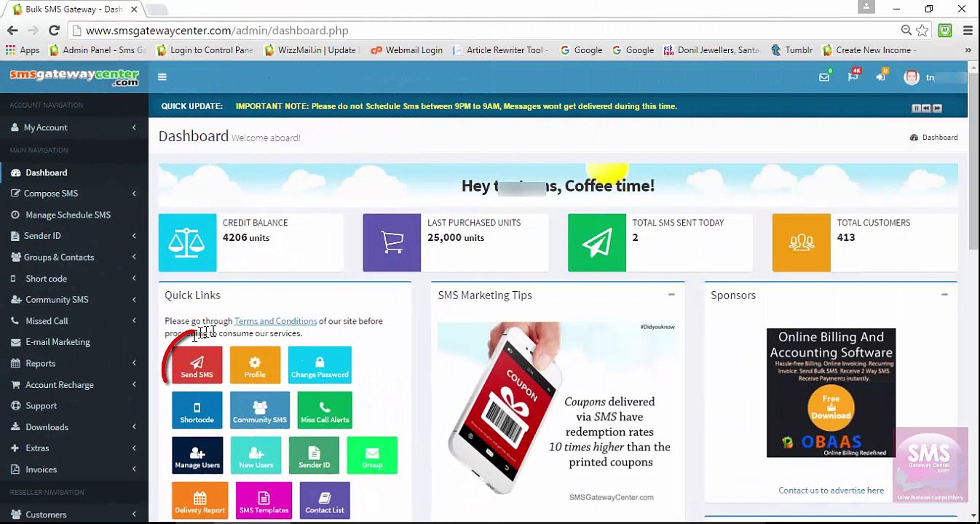Viewport: 980px width, 524px height.
Task: Open the Article Rewriter Tool bookmark
Action: point(499,50)
